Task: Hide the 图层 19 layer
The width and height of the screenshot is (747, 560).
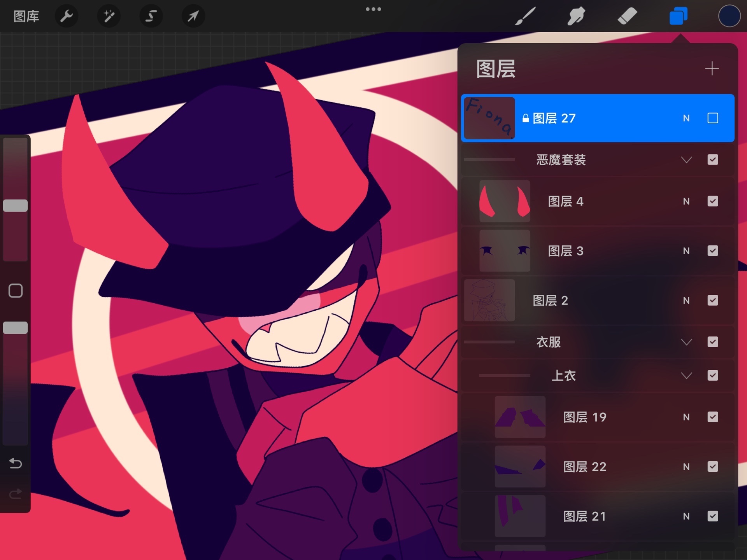Action: (x=712, y=417)
